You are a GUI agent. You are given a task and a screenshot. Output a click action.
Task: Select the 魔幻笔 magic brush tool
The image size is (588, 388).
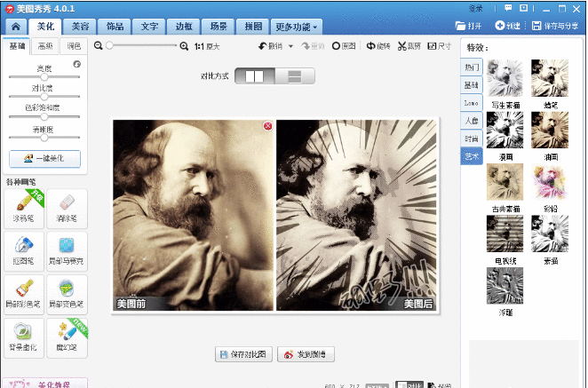point(68,337)
